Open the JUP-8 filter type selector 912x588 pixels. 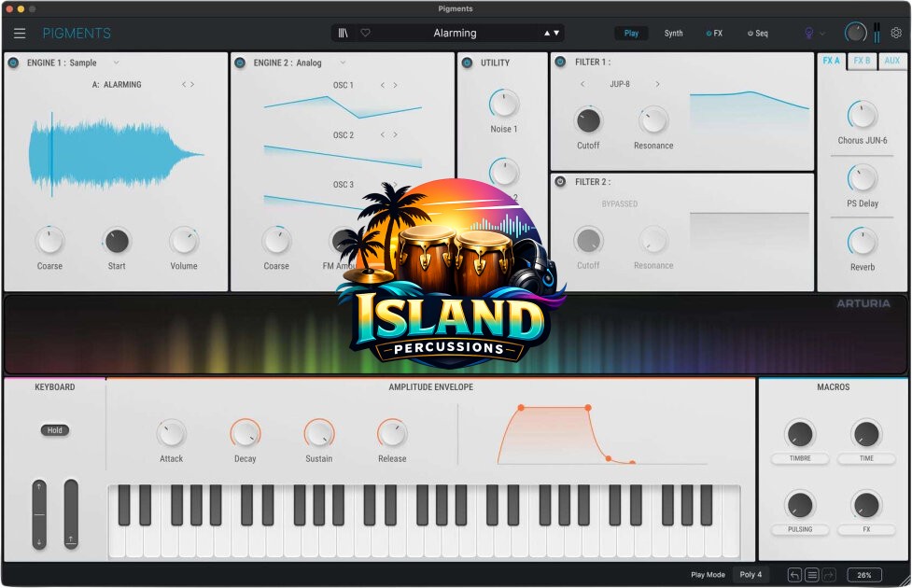[x=620, y=84]
